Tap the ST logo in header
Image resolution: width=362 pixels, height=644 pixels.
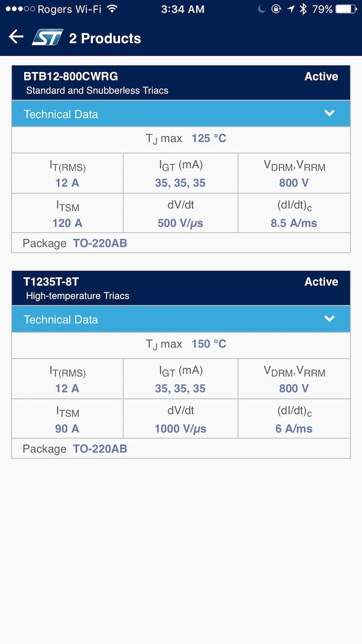click(47, 38)
